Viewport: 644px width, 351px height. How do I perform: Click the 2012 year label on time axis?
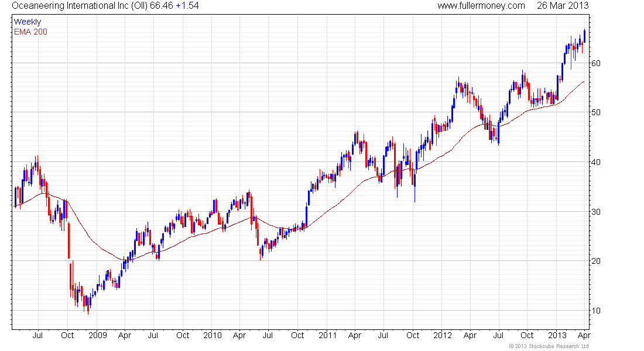coord(443,335)
